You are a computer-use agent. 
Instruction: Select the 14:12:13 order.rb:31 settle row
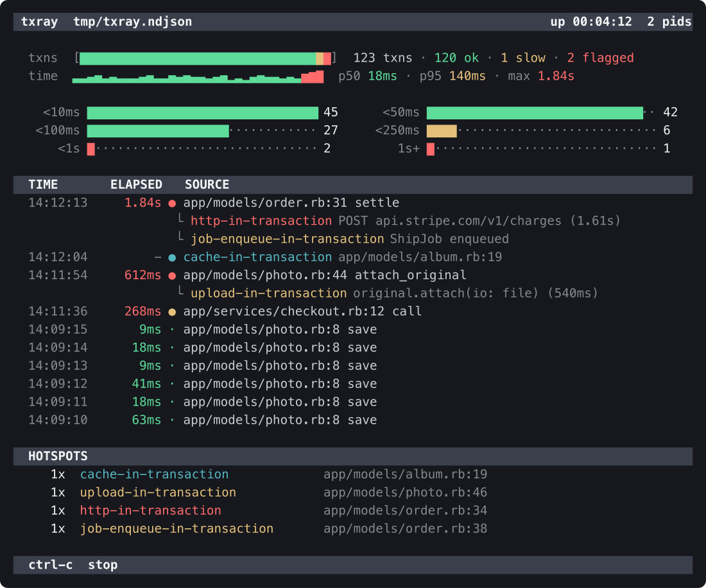point(353,203)
